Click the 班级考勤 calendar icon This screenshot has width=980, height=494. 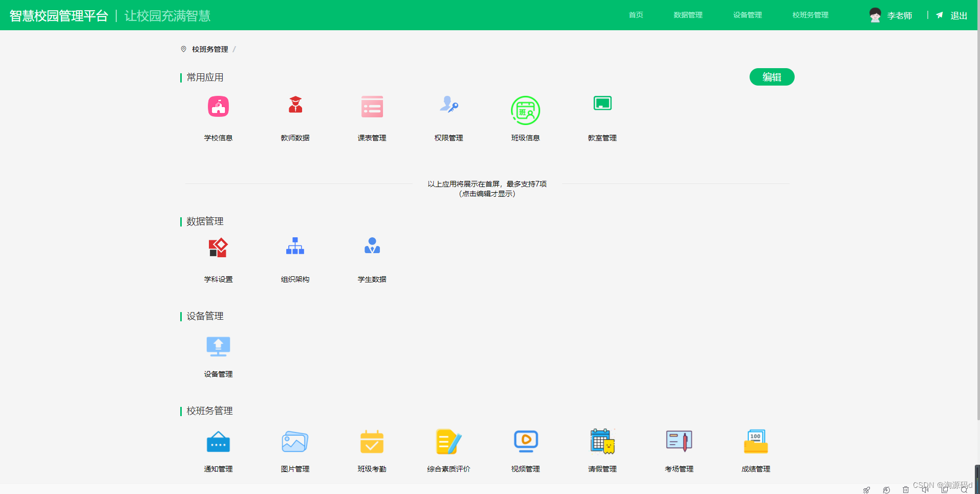(372, 442)
